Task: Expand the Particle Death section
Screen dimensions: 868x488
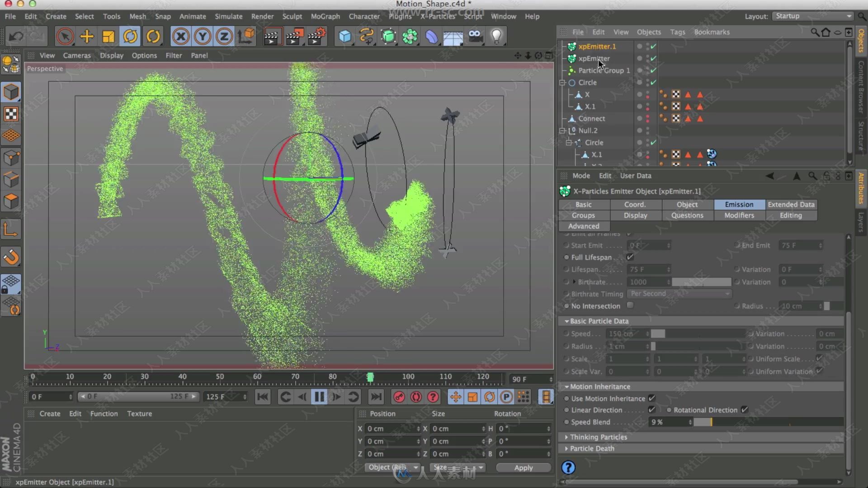Action: [566, 448]
